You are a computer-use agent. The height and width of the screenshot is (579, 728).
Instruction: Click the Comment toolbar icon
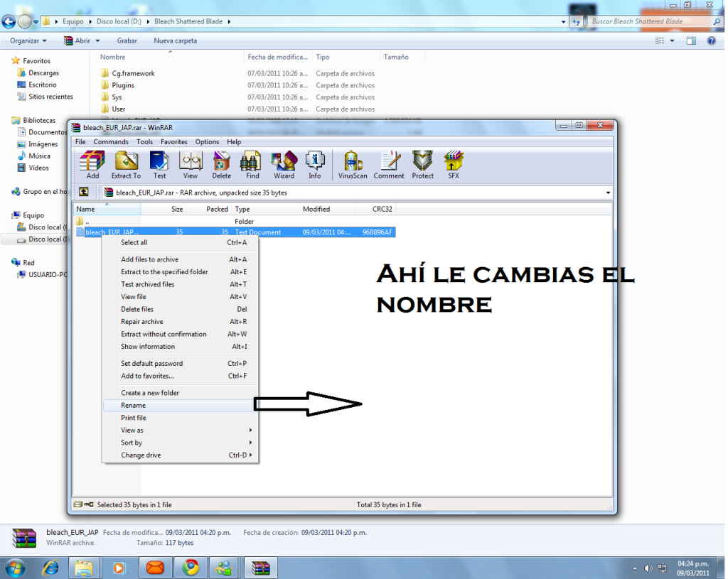(x=389, y=165)
